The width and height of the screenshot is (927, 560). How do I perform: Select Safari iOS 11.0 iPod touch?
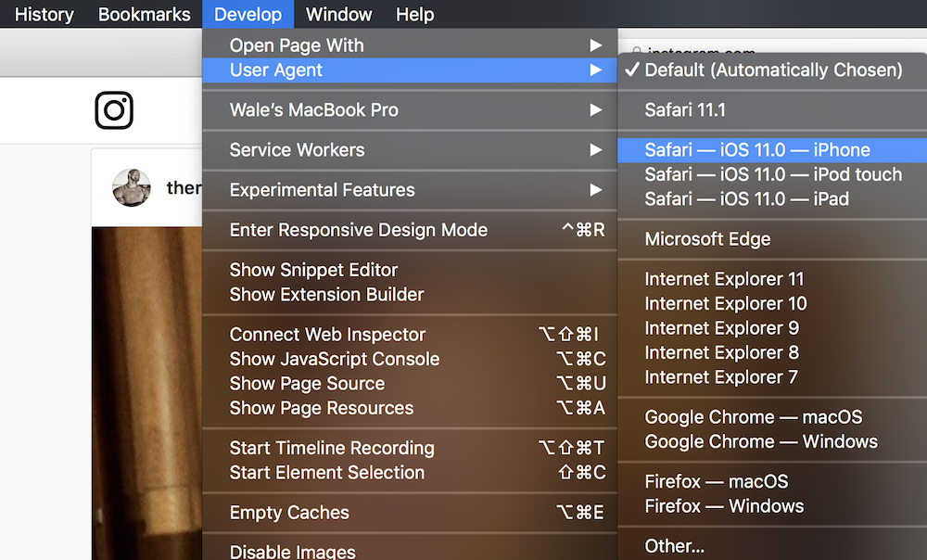point(772,174)
